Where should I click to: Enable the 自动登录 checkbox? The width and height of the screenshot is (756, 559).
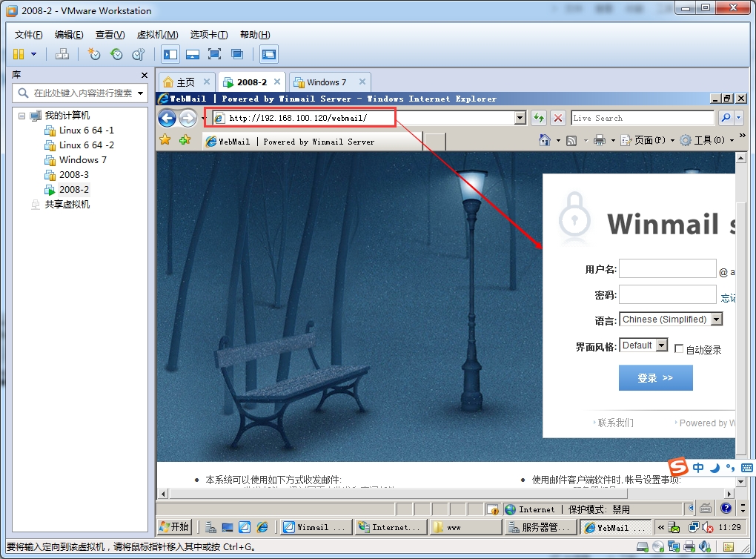pyautogui.click(x=679, y=348)
